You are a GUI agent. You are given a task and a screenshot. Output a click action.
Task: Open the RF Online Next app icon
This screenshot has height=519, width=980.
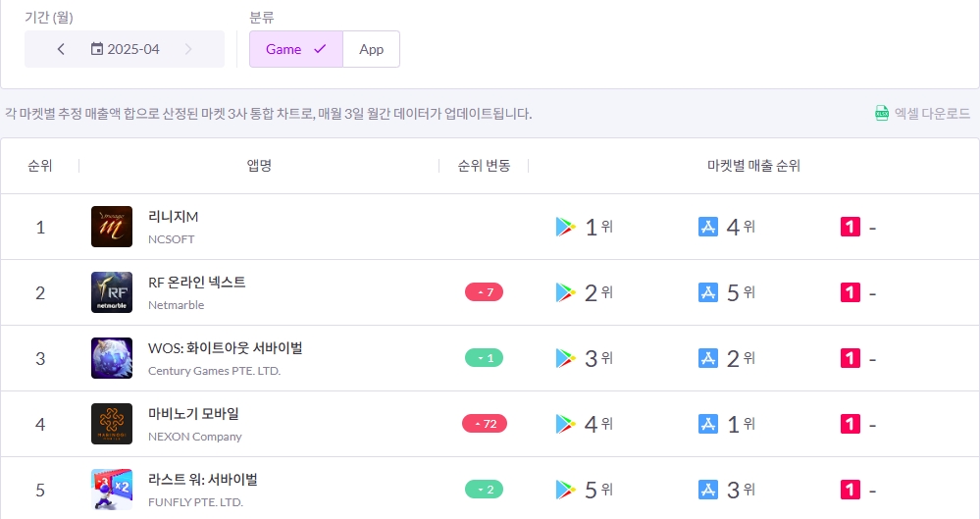pyautogui.click(x=111, y=292)
